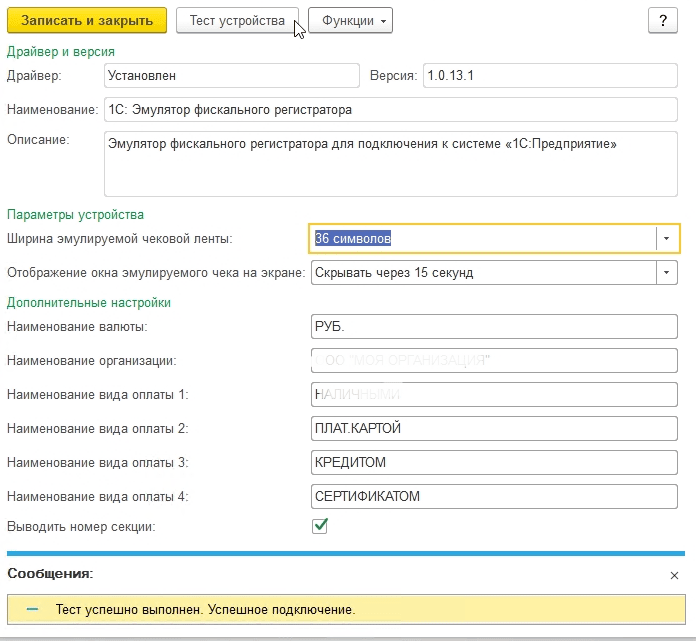696x641 pixels.
Task: Open the Функции dropdown menu
Action: 350,21
